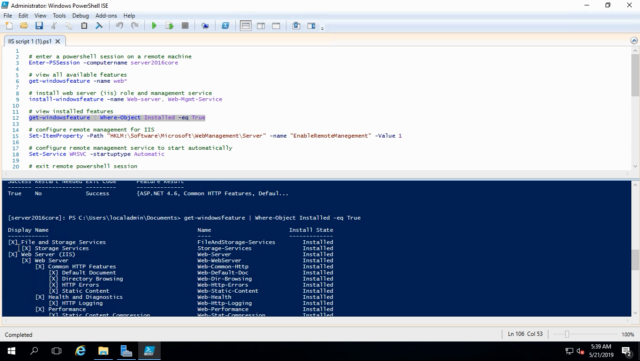
Task: Show the Command Add-on pane
Action: [x=311, y=26]
